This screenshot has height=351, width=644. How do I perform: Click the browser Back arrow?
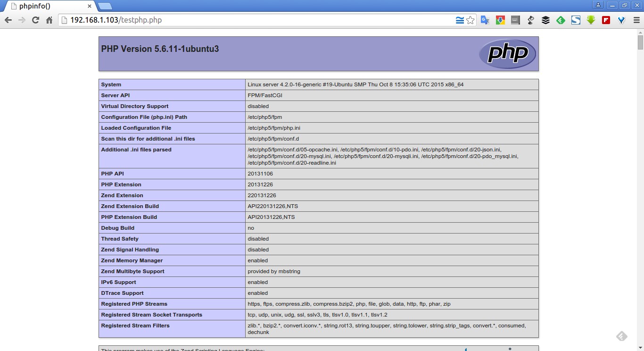(x=8, y=20)
